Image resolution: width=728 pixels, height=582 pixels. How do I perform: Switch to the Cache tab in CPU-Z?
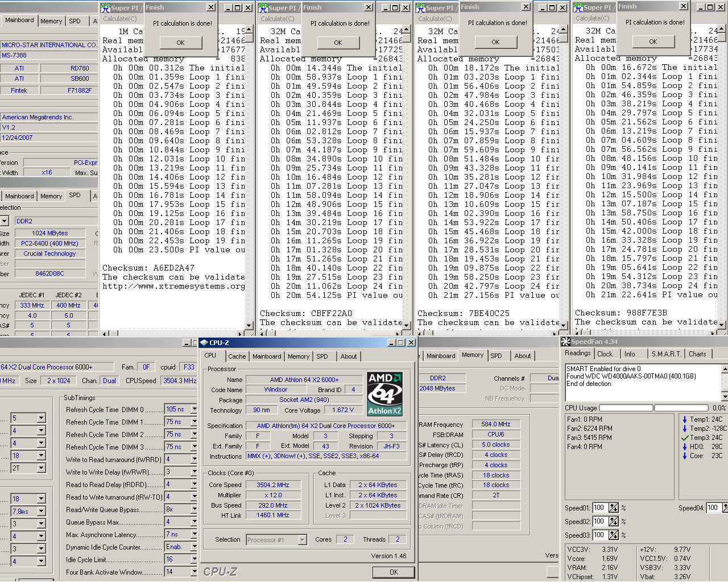(x=237, y=356)
